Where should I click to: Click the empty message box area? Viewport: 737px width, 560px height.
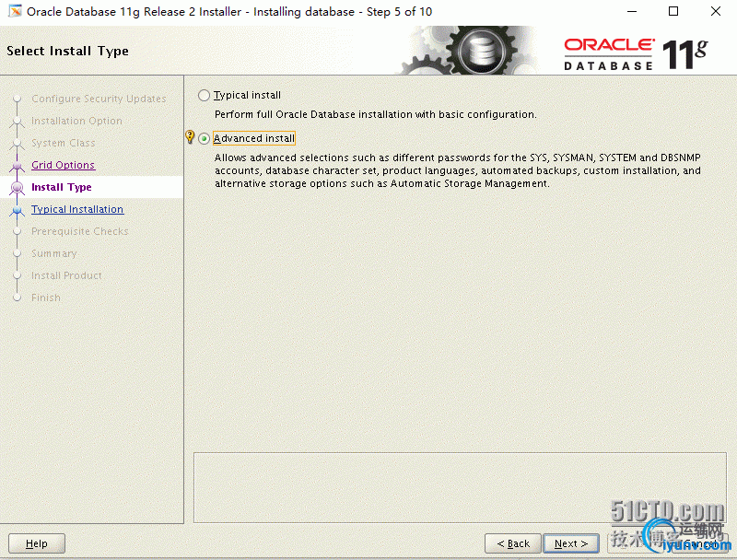pyautogui.click(x=460, y=487)
